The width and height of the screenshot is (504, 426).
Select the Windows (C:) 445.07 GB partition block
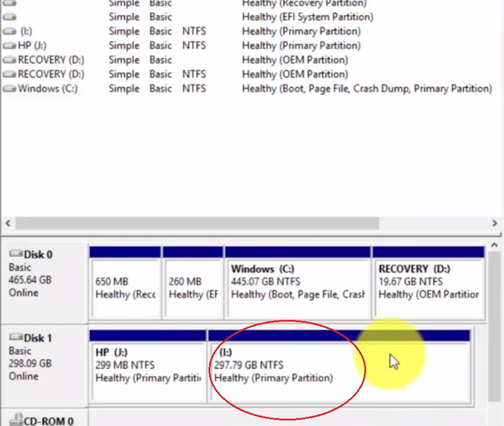(298, 283)
